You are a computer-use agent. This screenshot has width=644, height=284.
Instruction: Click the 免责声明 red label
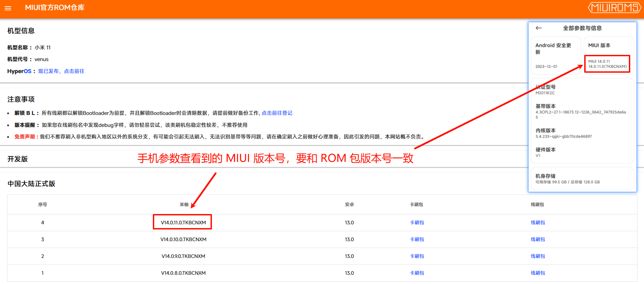coord(26,137)
